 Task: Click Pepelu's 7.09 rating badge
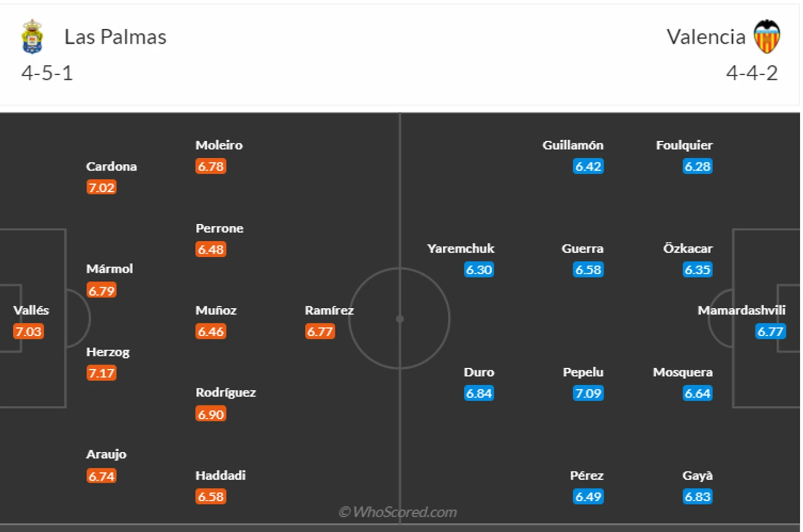pos(588,394)
